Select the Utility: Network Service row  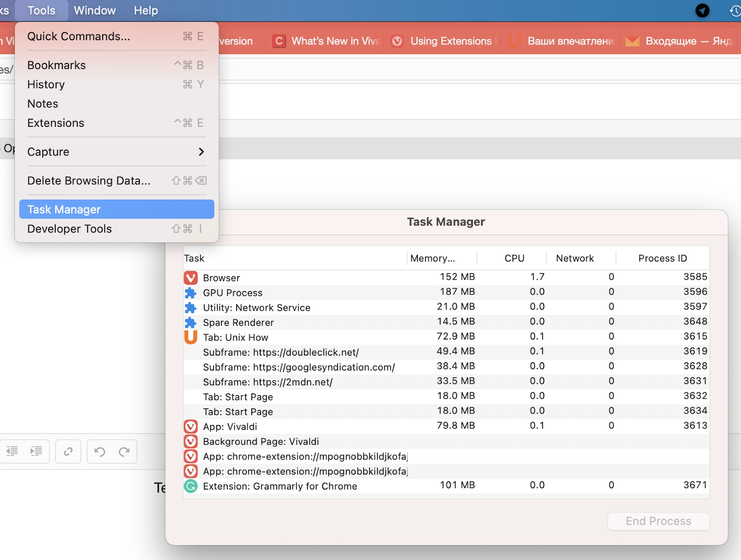(446, 308)
